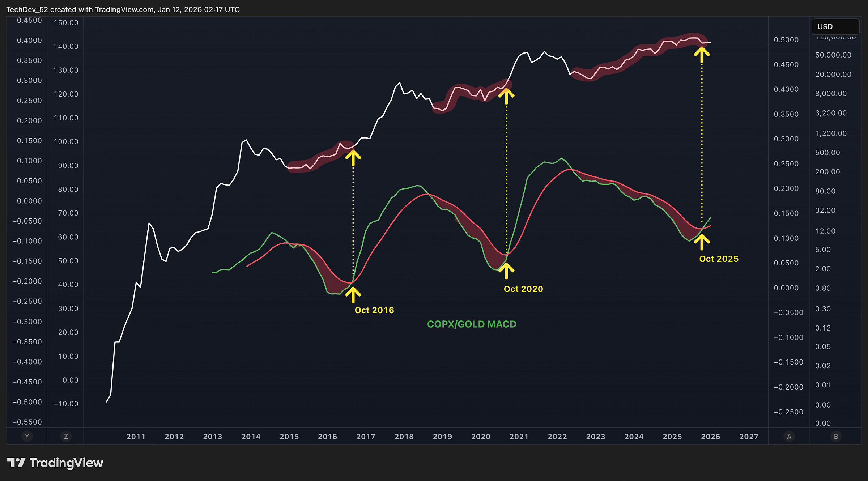The image size is (868, 481).
Task: Click the TechDev_52 TradingView header text
Action: coord(123,9)
